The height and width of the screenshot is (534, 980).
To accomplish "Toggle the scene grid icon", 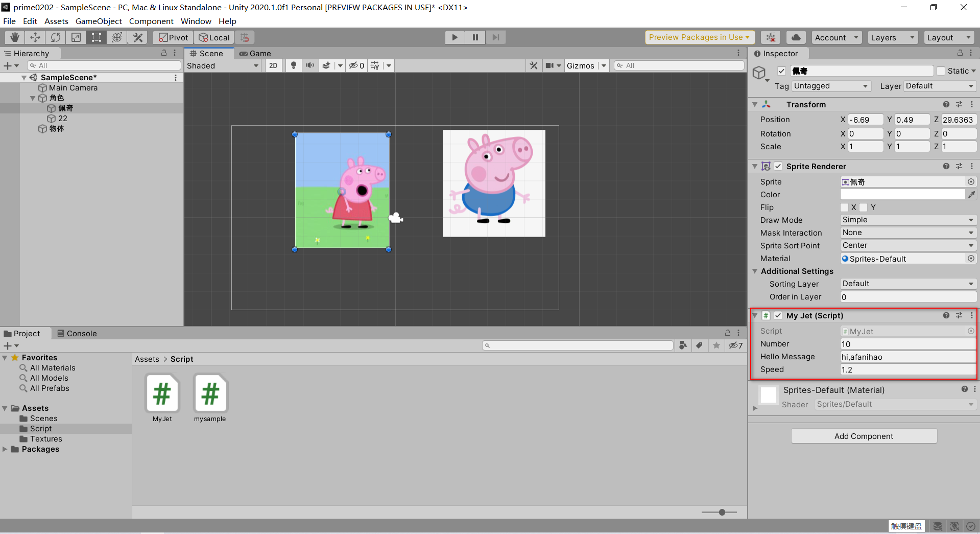I will 375,65.
